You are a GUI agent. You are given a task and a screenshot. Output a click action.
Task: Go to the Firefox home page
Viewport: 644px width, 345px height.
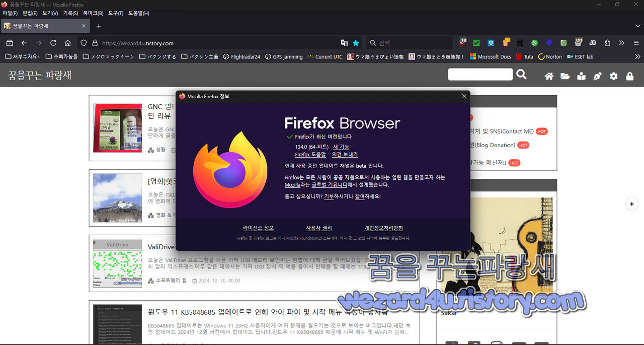tap(68, 43)
